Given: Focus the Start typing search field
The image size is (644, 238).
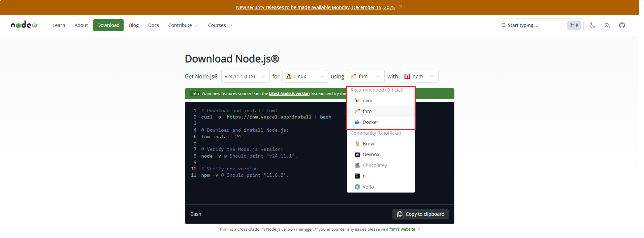Looking at the screenshot, I should click(541, 25).
